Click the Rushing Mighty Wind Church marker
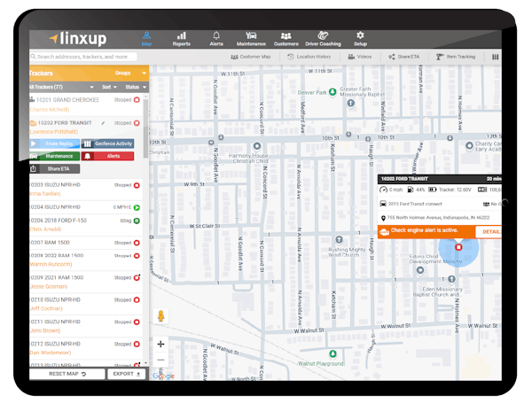Screen dimensions: 532x411 pos(339,240)
